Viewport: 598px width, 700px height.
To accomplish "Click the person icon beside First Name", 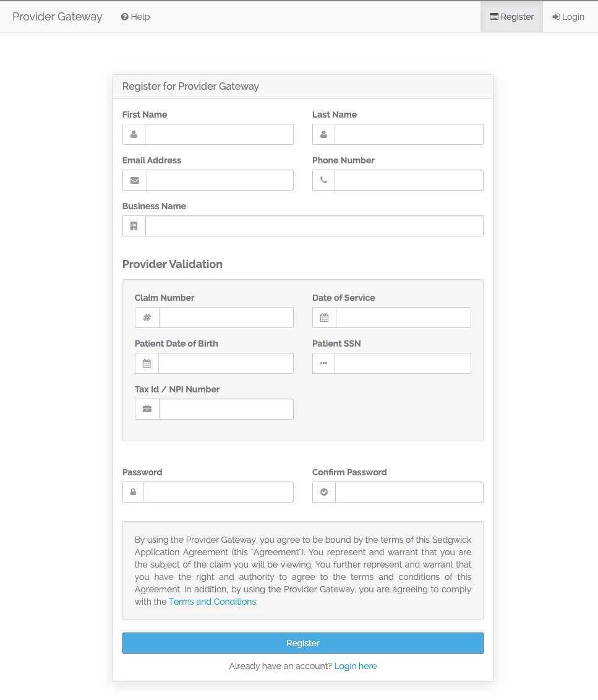I will coord(134,134).
